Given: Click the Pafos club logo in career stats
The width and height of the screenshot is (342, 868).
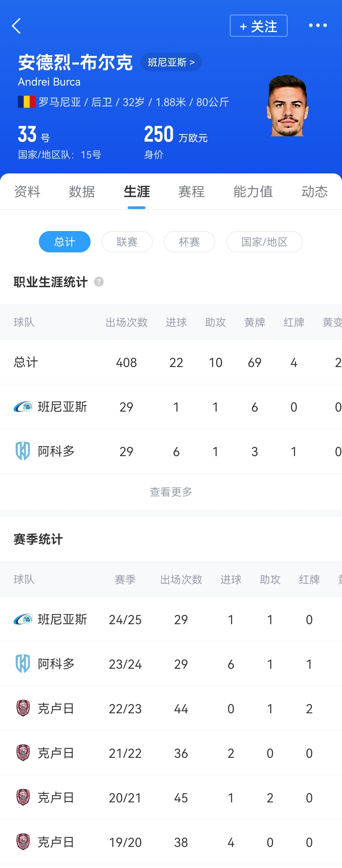Looking at the screenshot, I should pyautogui.click(x=23, y=407).
